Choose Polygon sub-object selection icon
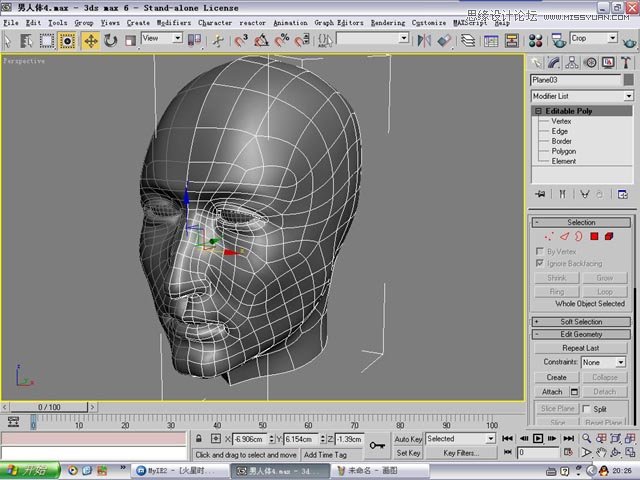Image resolution: width=640 pixels, height=480 pixels. click(594, 236)
